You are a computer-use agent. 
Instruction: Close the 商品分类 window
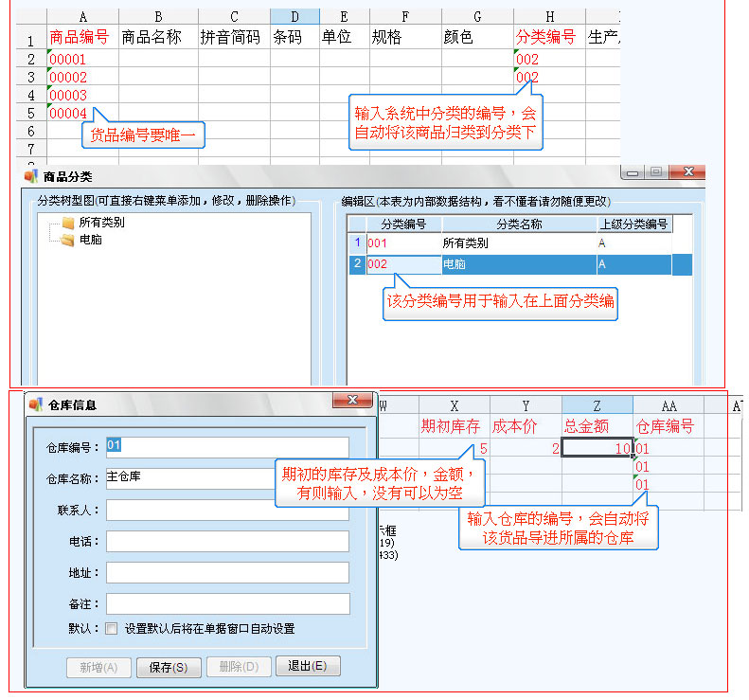(688, 171)
